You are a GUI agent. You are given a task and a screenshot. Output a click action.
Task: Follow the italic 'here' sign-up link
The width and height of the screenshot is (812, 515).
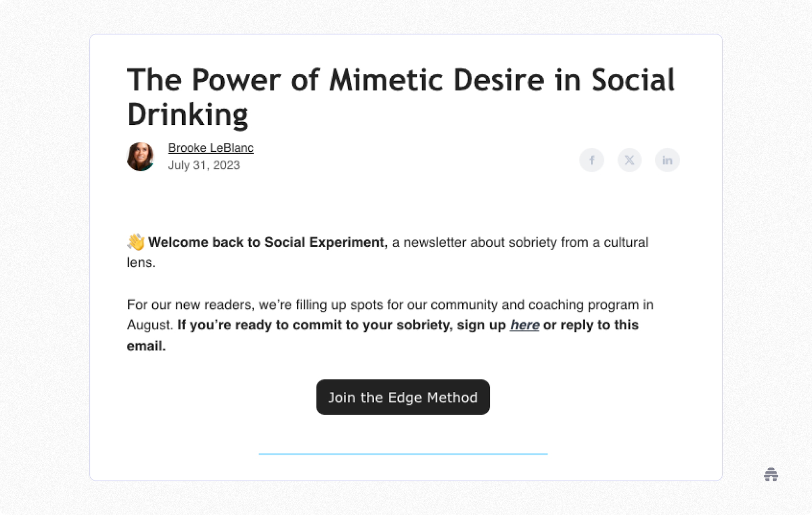point(524,325)
